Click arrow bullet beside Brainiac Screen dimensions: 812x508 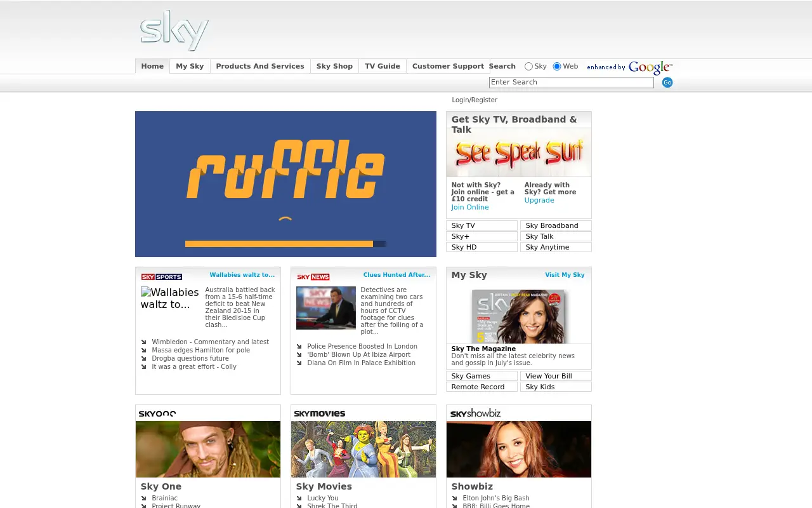pos(144,498)
